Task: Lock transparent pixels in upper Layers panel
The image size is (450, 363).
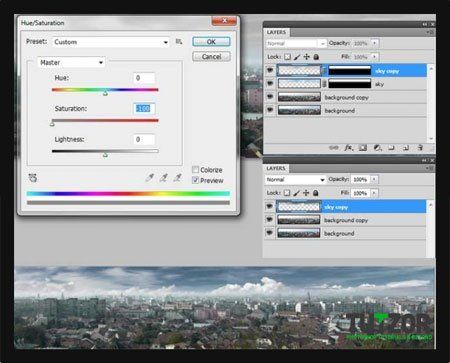Action: pyautogui.click(x=287, y=57)
